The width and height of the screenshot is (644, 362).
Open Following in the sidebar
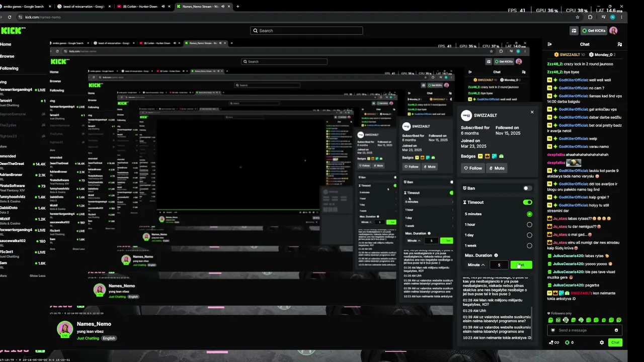[9, 68]
